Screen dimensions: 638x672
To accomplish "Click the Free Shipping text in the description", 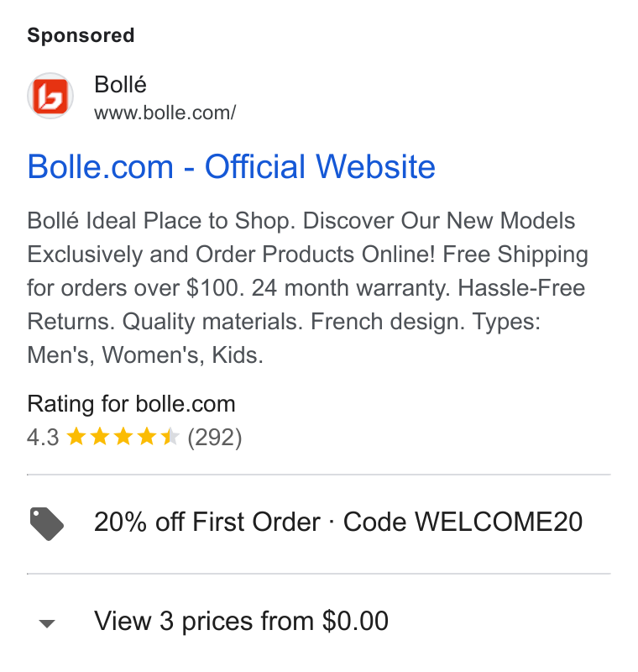I will click(x=515, y=255).
